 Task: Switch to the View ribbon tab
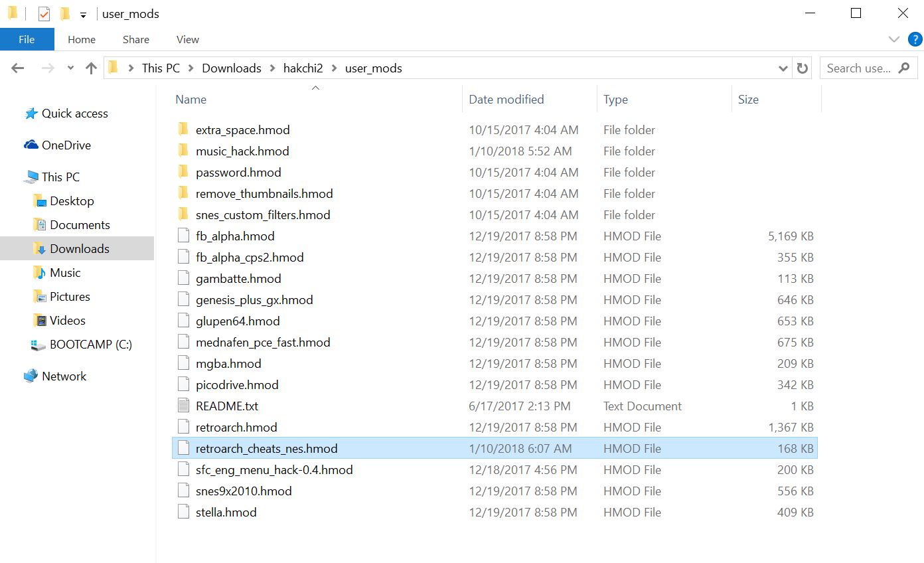click(x=188, y=39)
